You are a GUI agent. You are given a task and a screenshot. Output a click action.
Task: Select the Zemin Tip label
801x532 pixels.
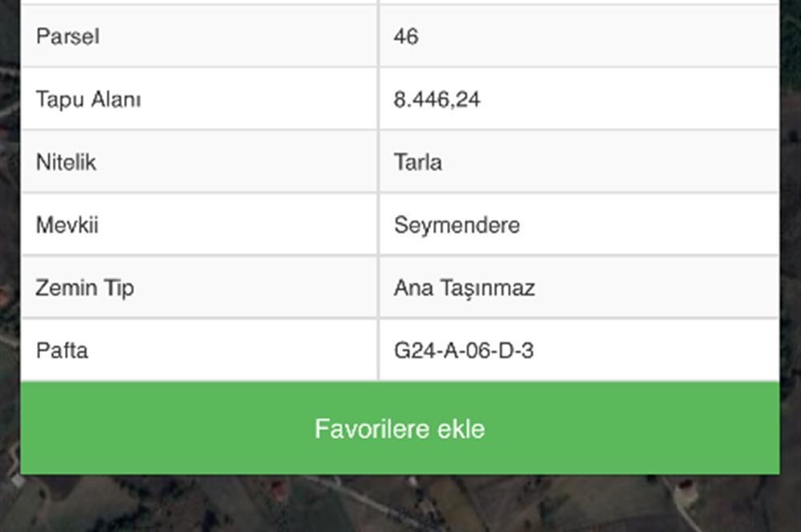click(x=85, y=288)
